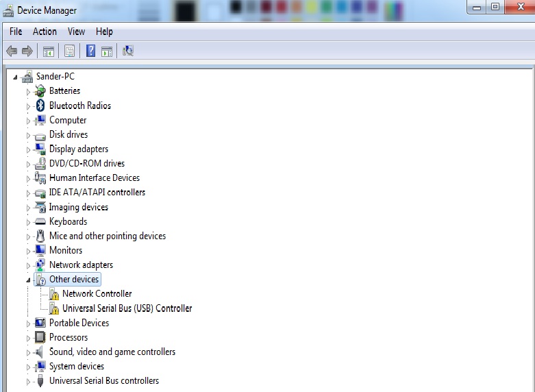Open the Action menu
This screenshot has width=535, height=392.
(x=45, y=32)
